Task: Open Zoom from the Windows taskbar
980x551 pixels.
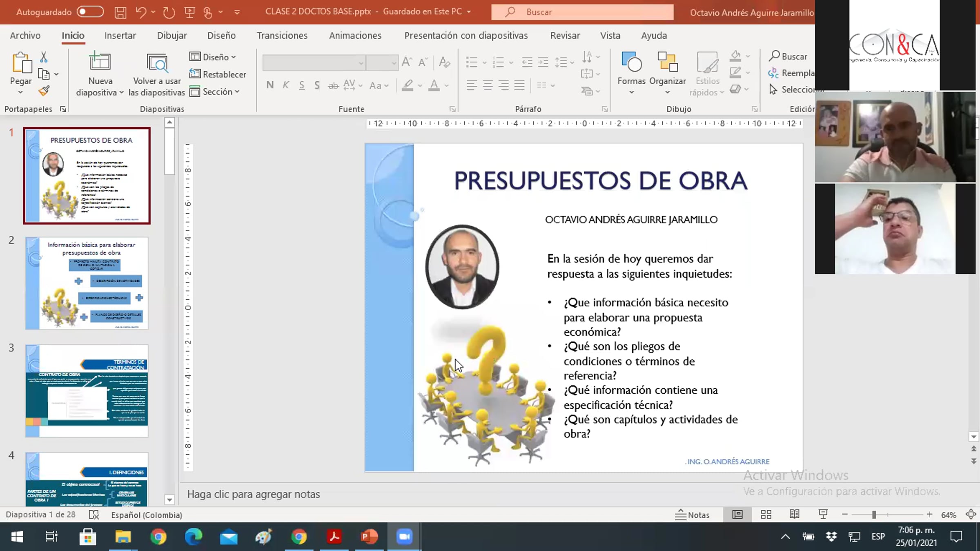Action: [x=404, y=536]
